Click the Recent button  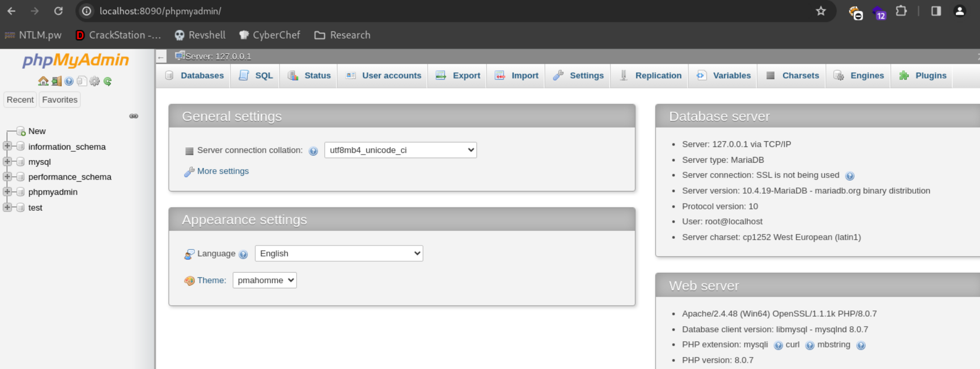[x=20, y=99]
